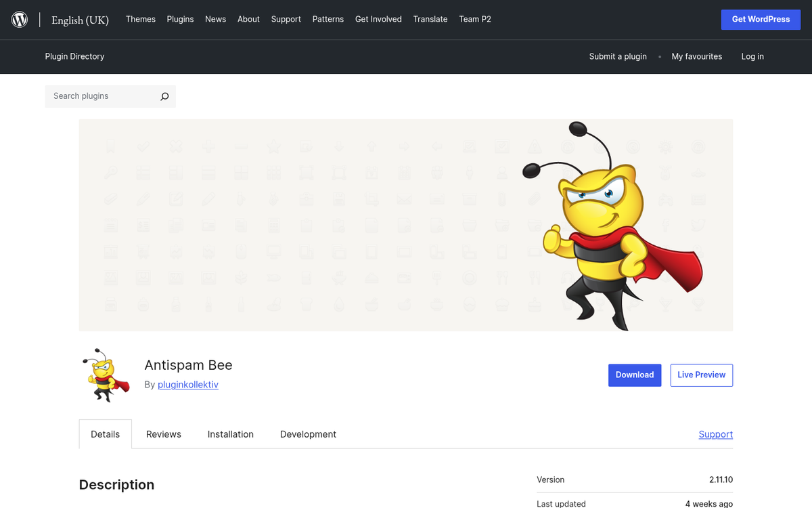Click the Antispam Bee banner image
The width and height of the screenshot is (812, 508).
coord(405,225)
